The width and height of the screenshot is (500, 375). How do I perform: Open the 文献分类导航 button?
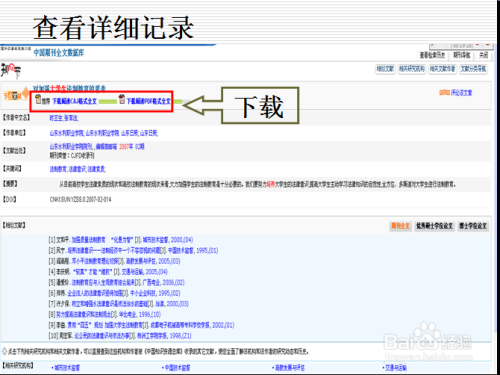[473, 69]
